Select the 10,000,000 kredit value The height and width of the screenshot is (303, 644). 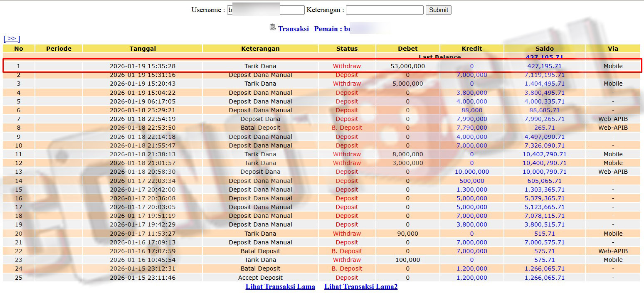click(x=471, y=172)
